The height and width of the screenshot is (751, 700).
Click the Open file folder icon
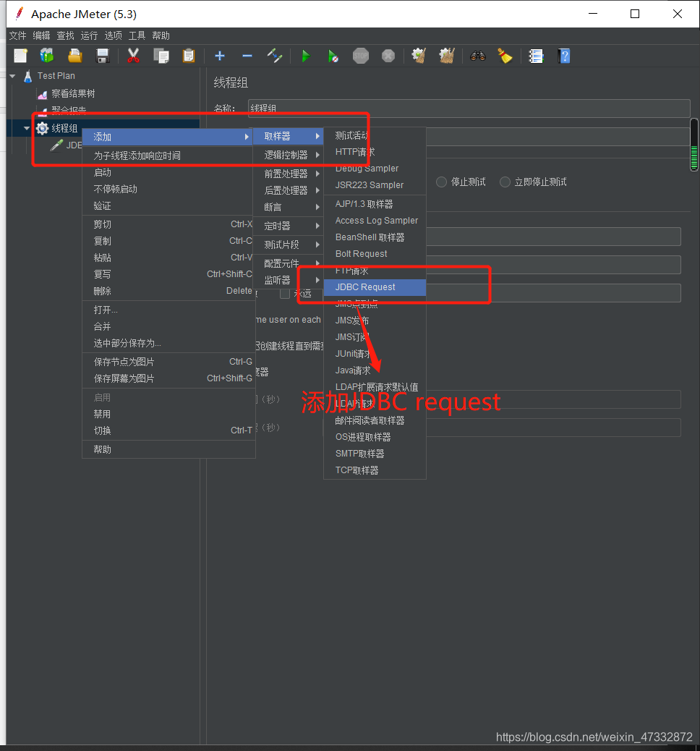click(74, 56)
